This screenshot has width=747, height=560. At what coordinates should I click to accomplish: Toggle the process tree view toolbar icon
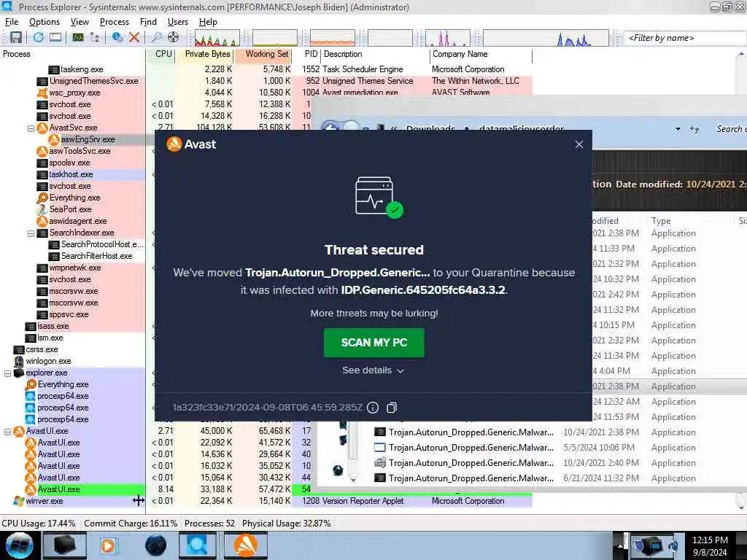[94, 37]
